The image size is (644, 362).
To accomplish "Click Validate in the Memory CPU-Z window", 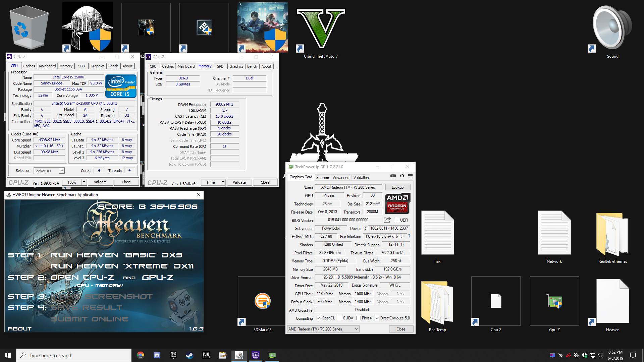I will click(x=239, y=182).
